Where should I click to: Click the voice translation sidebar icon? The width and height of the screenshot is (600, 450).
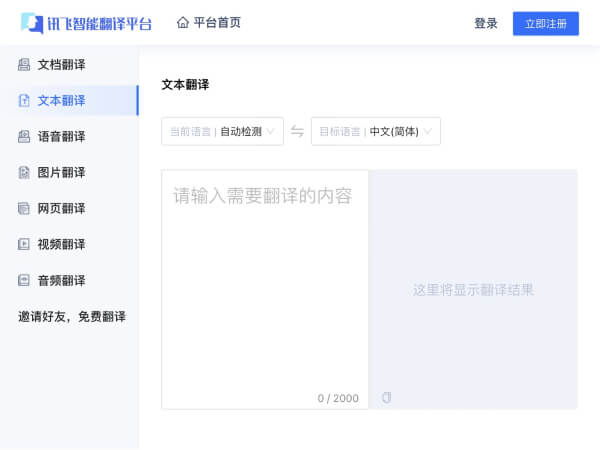(24, 137)
